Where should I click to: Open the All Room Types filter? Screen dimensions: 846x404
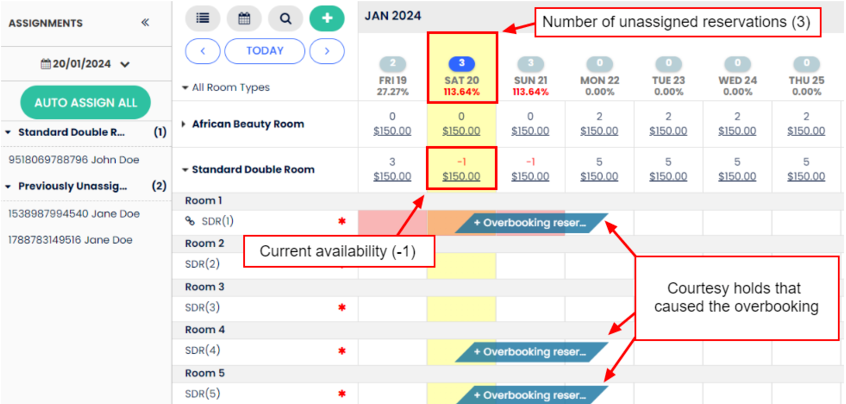pos(226,87)
